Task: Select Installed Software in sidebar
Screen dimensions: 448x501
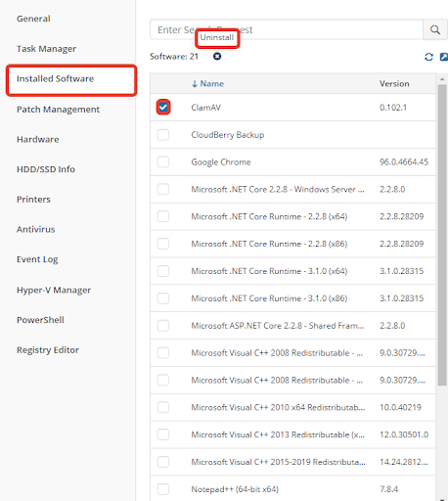Action: tap(55, 78)
